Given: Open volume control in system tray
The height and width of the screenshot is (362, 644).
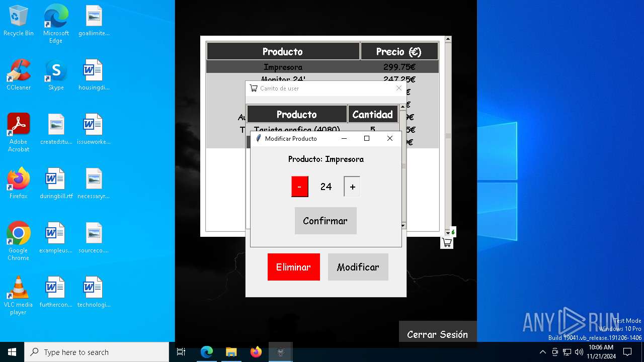Looking at the screenshot, I should (579, 352).
